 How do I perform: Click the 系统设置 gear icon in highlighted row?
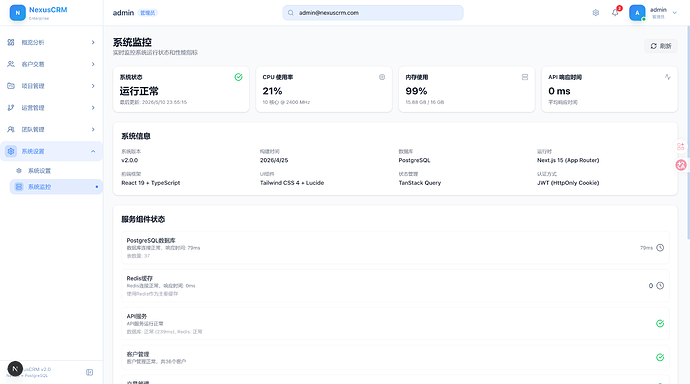(x=11, y=151)
